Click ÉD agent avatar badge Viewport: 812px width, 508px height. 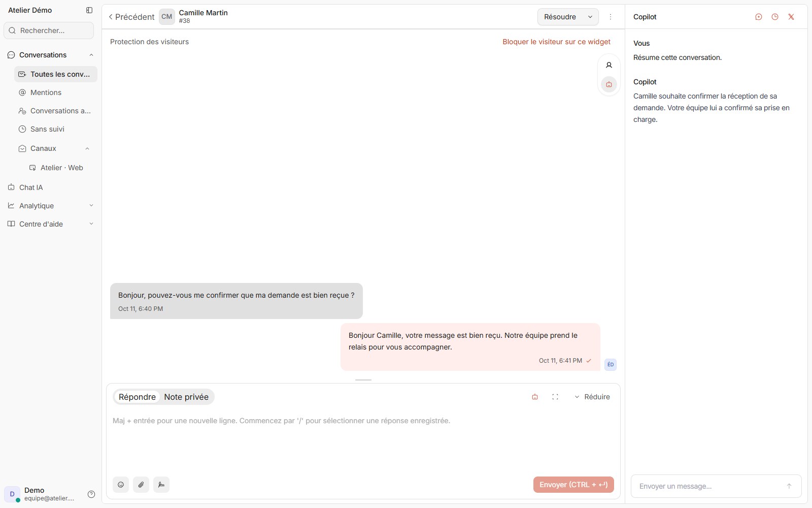point(611,364)
